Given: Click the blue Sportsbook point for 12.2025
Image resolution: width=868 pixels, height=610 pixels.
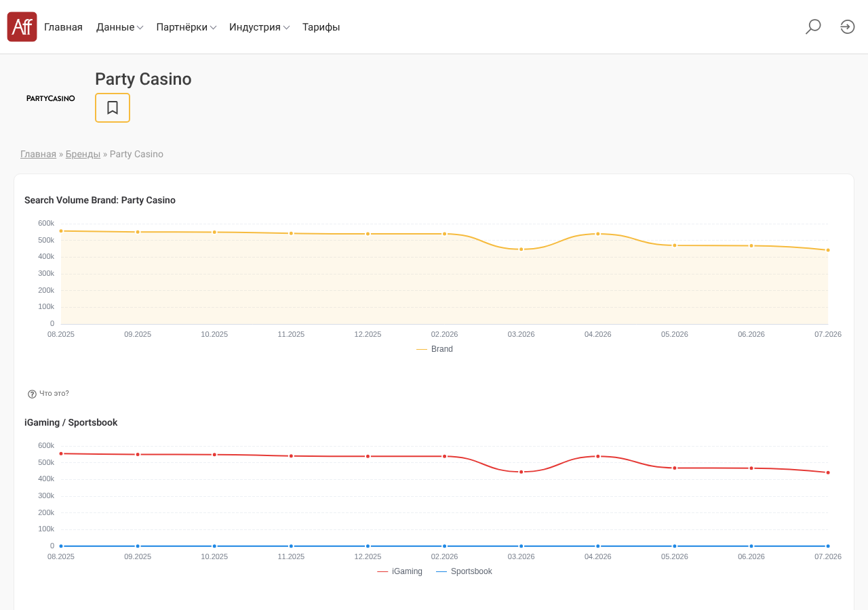Looking at the screenshot, I should 368,546.
